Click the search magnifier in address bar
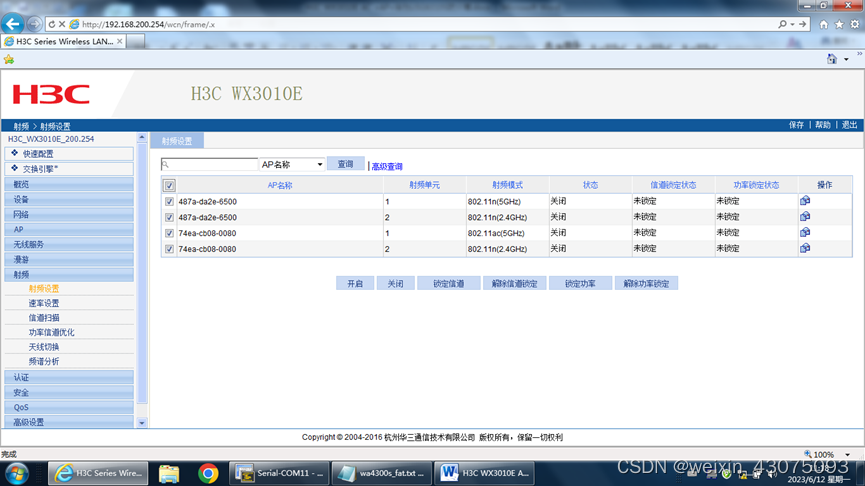 click(782, 24)
